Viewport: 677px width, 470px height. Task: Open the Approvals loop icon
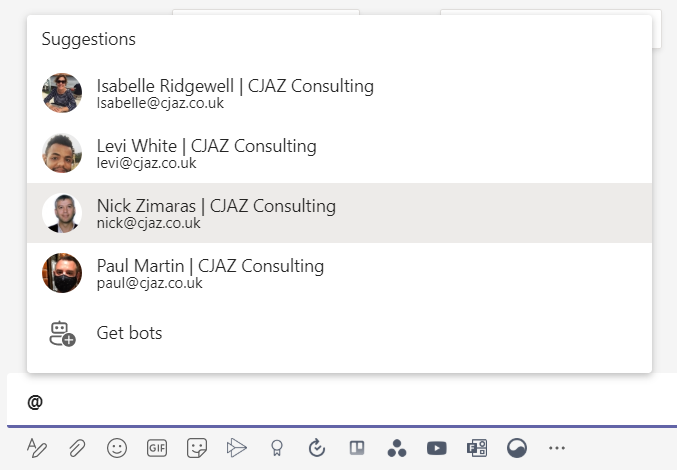317,448
